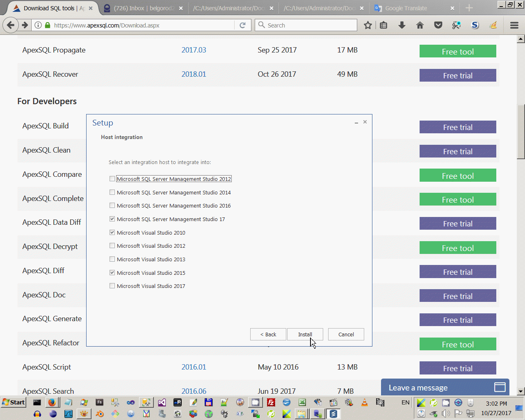This screenshot has height=420, width=525.
Task: Click the Back button in Setup
Action: 268,334
